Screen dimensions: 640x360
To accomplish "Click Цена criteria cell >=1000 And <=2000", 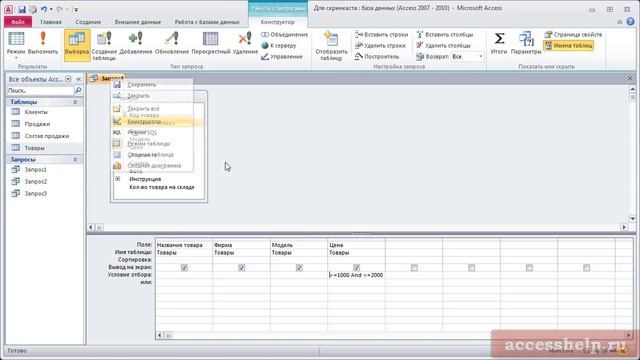I will (x=356, y=275).
